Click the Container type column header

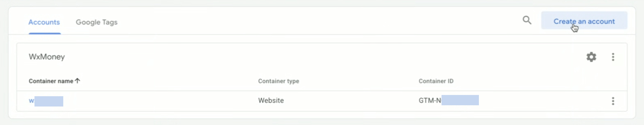click(x=278, y=81)
